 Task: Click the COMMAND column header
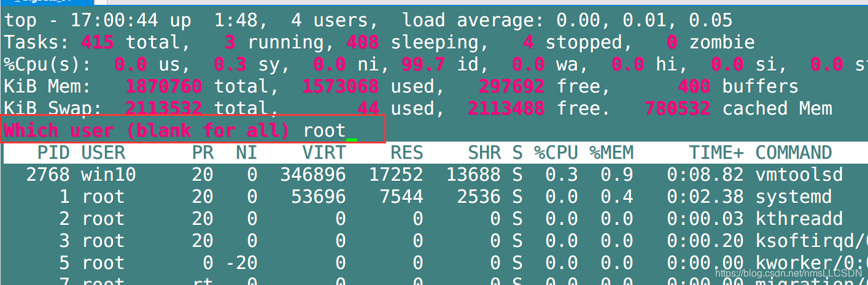(x=794, y=153)
